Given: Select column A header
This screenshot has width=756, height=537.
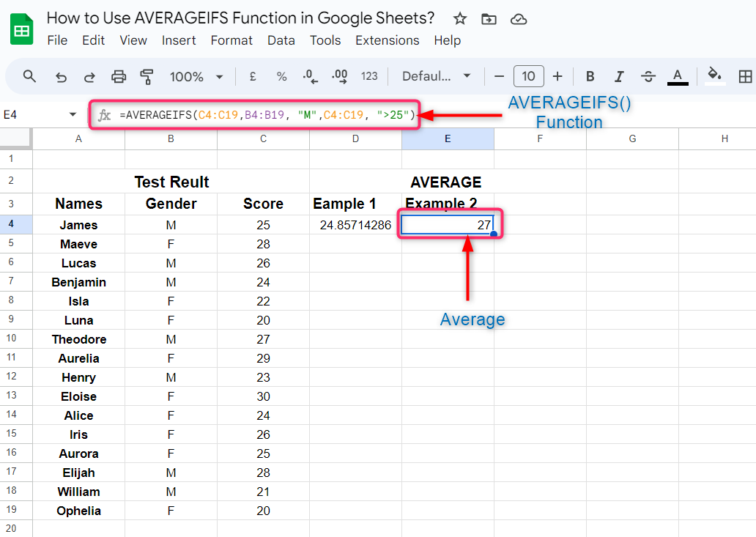Looking at the screenshot, I should pos(78,139).
